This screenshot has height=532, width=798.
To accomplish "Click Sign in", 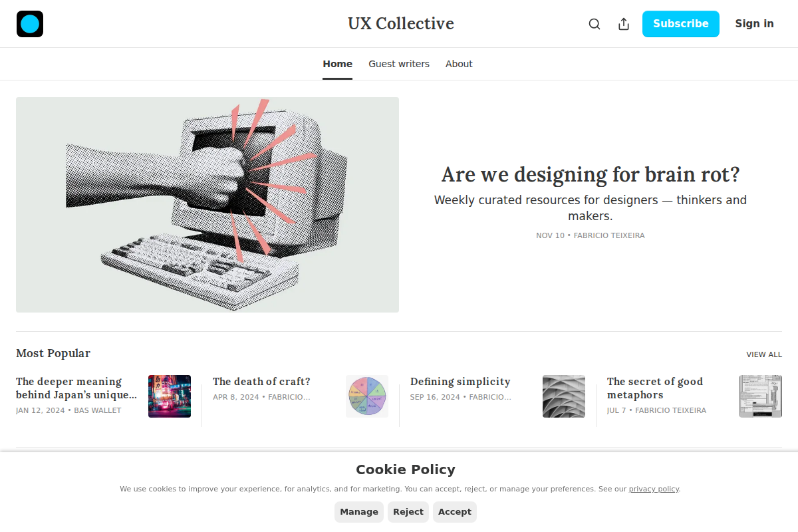I will tap(754, 23).
